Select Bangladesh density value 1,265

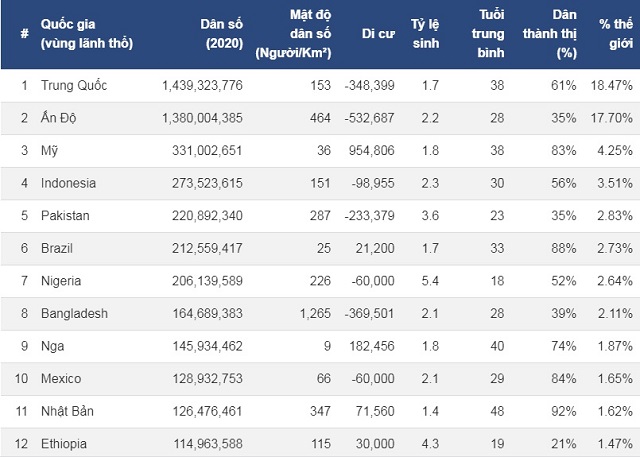tap(315, 313)
